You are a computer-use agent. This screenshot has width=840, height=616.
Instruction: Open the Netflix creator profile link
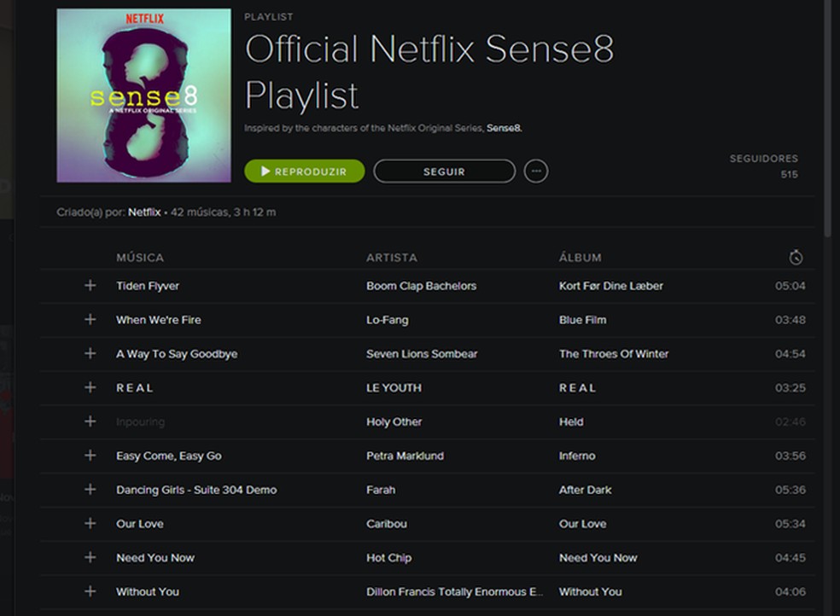142,212
